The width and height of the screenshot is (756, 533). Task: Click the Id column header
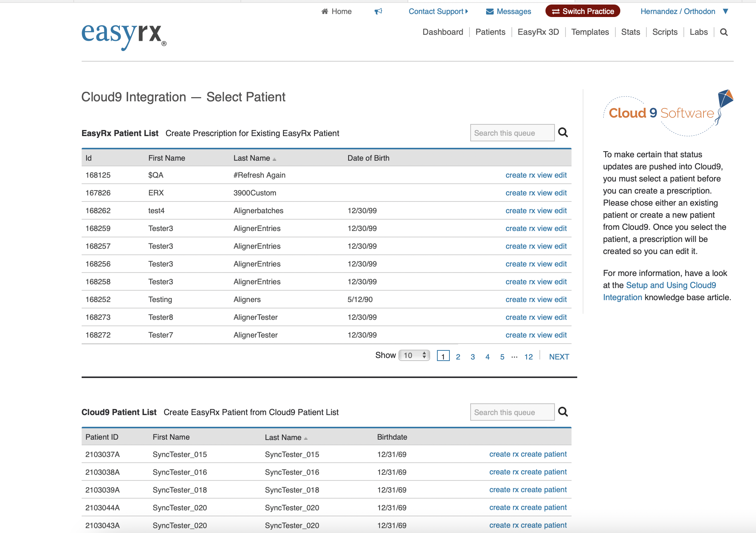point(88,158)
